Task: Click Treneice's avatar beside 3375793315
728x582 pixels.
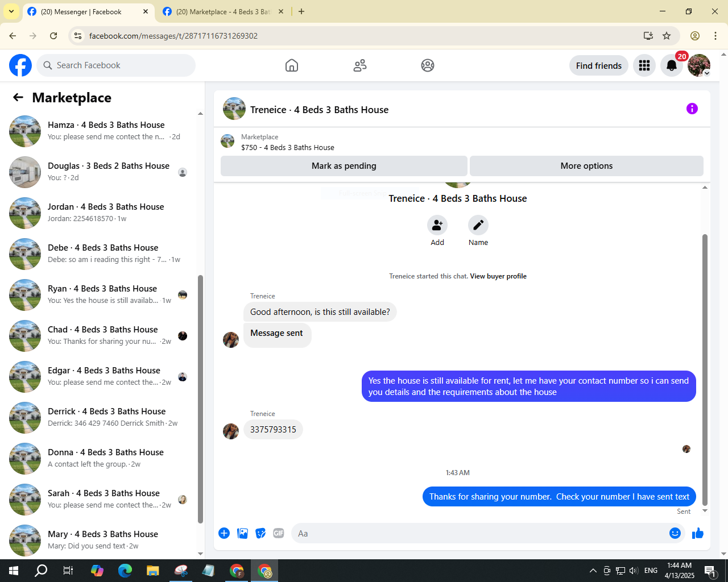Action: click(x=231, y=431)
